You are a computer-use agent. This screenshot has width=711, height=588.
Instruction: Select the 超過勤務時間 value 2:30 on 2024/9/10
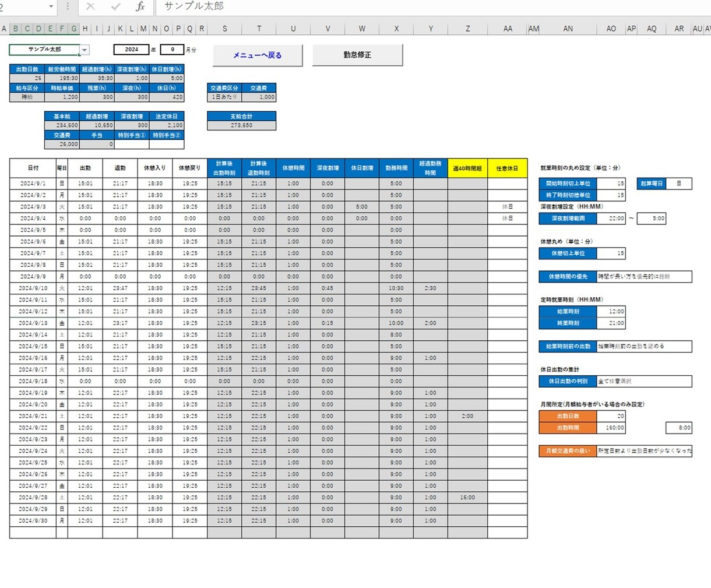point(431,288)
